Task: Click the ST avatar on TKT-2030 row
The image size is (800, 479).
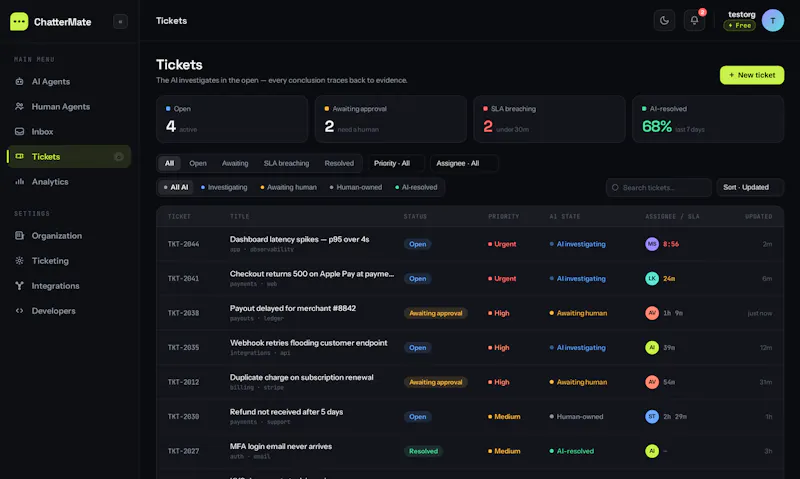Action: (652, 416)
